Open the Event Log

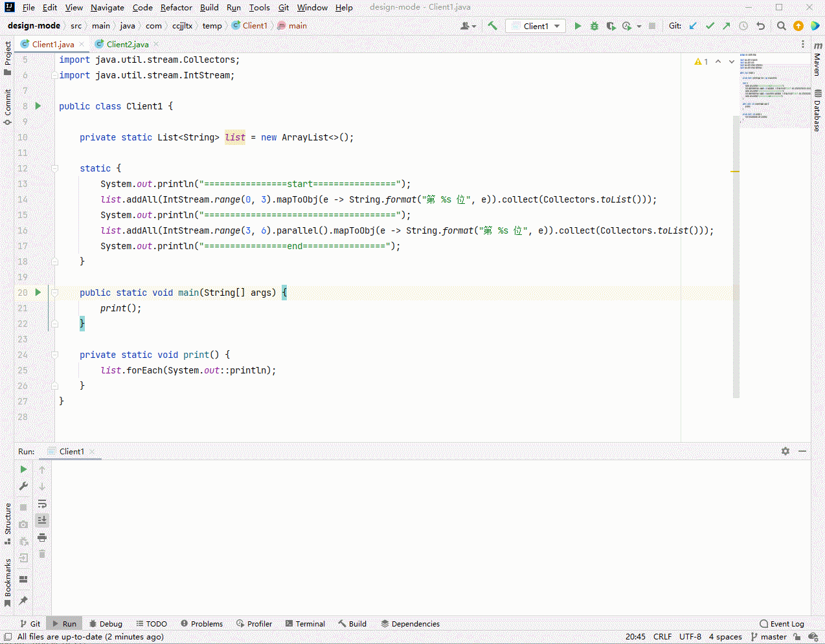pyautogui.click(x=782, y=624)
